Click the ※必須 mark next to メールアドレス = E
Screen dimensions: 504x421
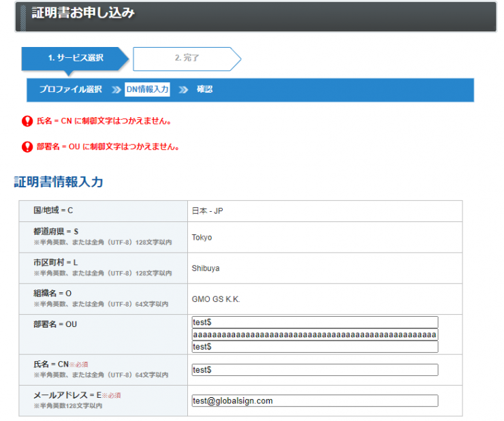coord(112,396)
